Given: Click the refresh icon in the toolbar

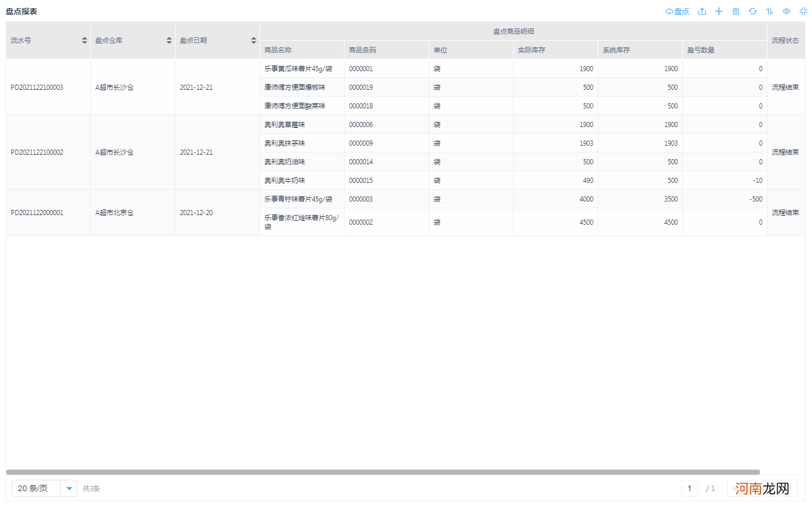Looking at the screenshot, I should click(x=753, y=11).
